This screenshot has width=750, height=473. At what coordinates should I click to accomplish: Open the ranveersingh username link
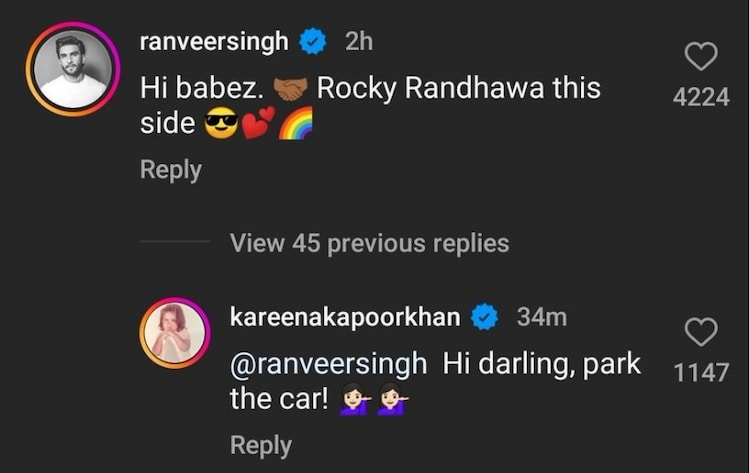tap(214, 42)
